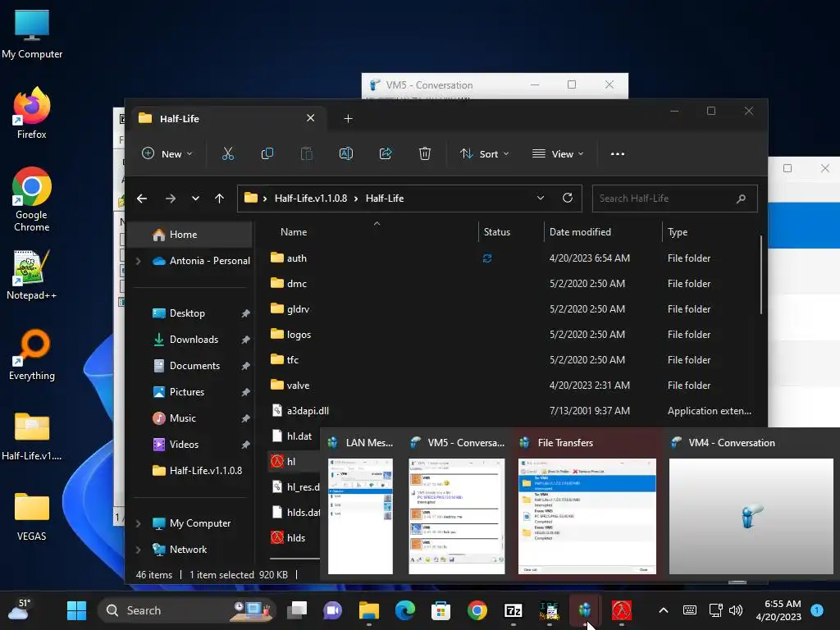
Task: Click the Delete trash can icon
Action: pyautogui.click(x=424, y=153)
